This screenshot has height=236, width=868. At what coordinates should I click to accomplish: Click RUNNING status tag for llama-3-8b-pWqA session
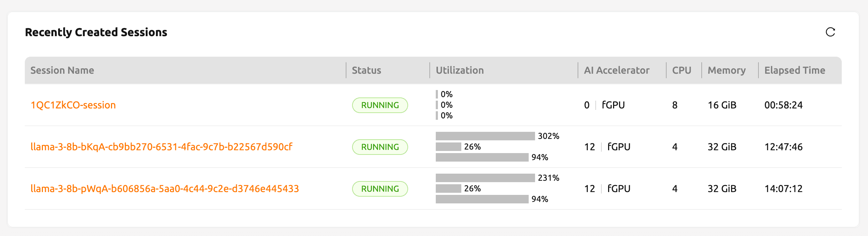[x=380, y=189]
